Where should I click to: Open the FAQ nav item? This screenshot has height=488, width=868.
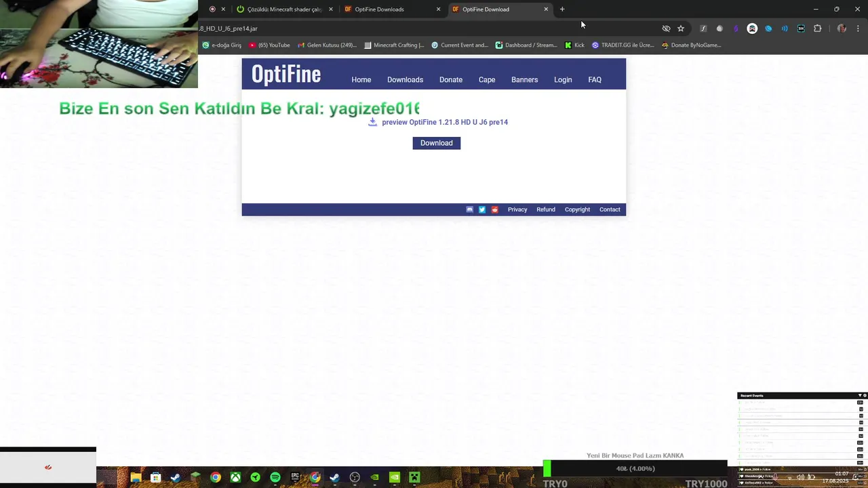pyautogui.click(x=595, y=80)
